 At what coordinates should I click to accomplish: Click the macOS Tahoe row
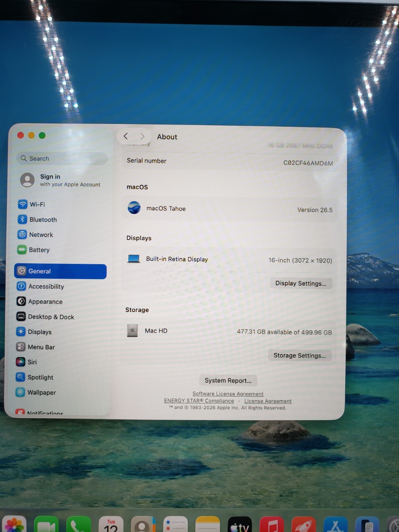(230, 209)
